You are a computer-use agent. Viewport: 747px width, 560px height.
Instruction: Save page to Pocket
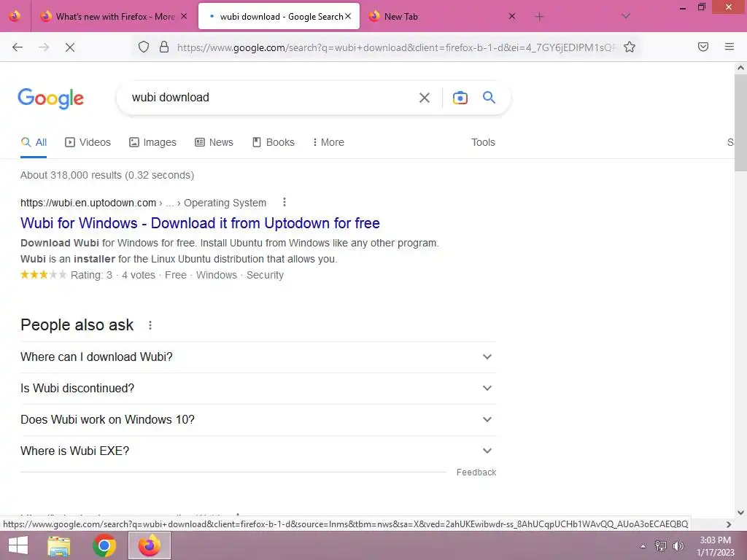coord(703,47)
